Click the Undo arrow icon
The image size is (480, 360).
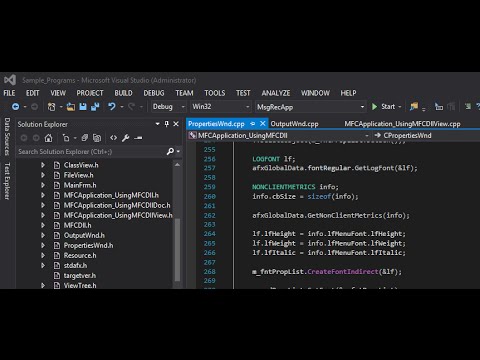(x=112, y=107)
